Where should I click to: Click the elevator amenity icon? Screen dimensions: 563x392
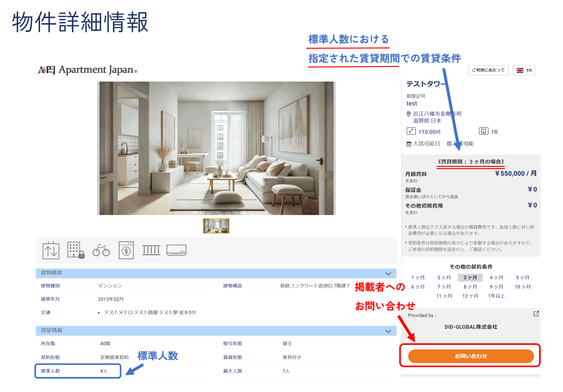point(51,250)
